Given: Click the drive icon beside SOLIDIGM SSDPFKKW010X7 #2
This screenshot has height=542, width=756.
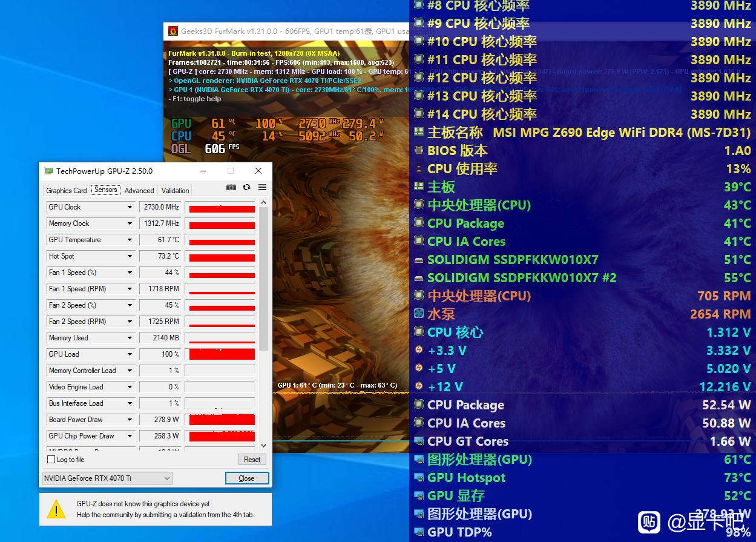Looking at the screenshot, I should 419,278.
